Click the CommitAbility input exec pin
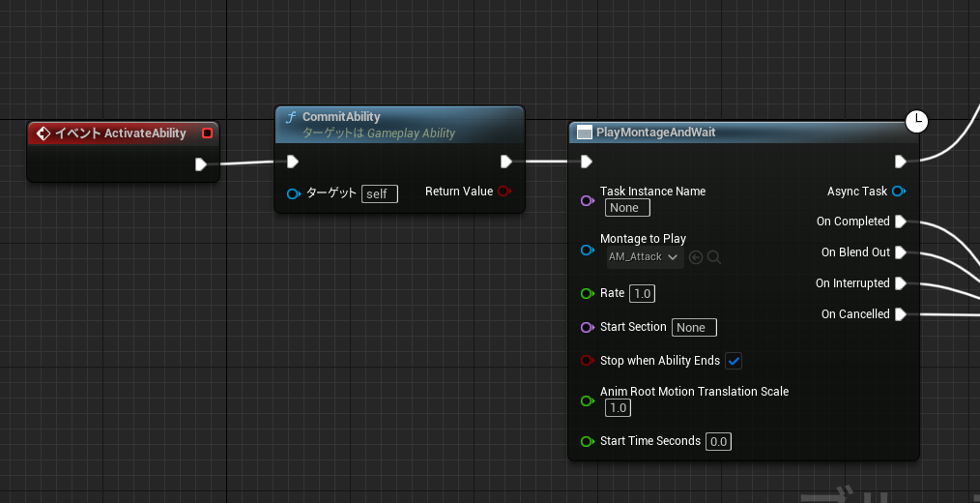This screenshot has width=980, height=503. point(292,162)
